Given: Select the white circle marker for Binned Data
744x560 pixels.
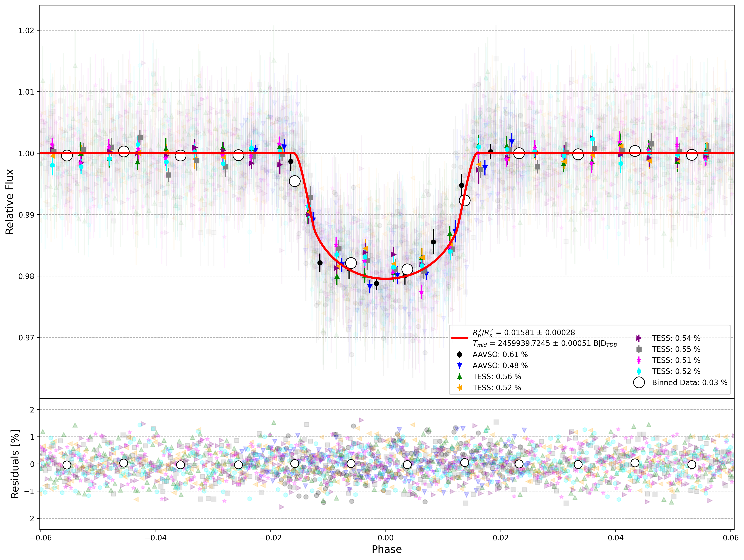Looking at the screenshot, I should point(639,382).
